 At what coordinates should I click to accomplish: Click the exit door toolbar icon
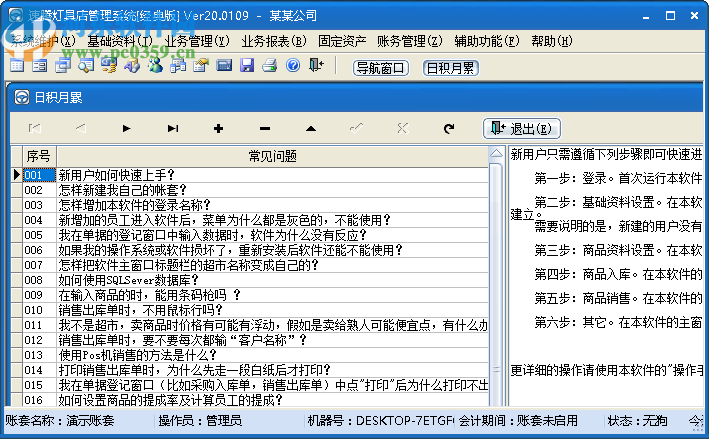(x=316, y=66)
